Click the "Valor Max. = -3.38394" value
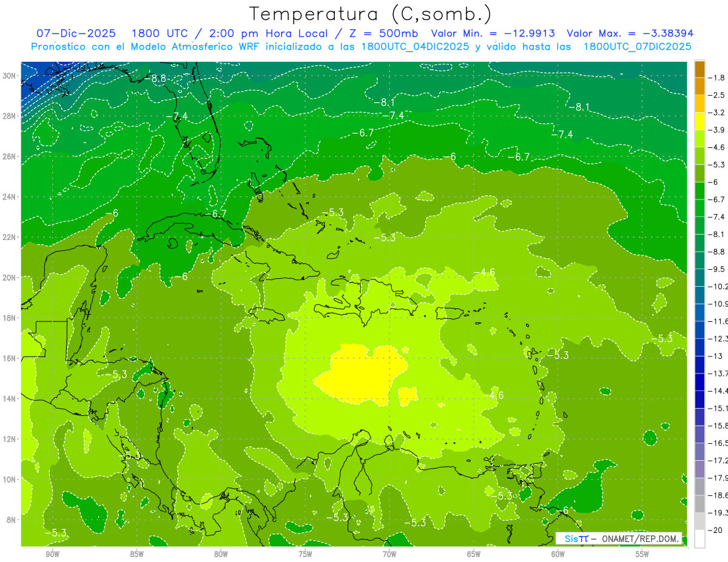Viewport: 728px width, 562px height. coord(630,33)
